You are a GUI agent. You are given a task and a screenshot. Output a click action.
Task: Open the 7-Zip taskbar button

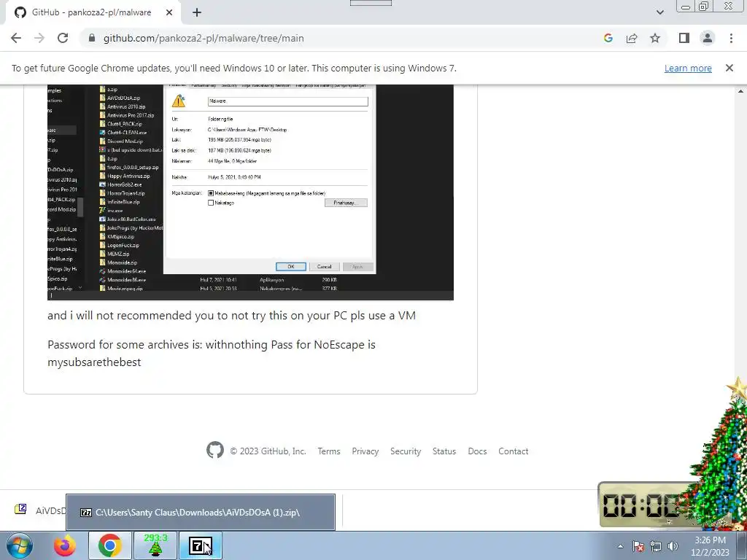(x=201, y=545)
